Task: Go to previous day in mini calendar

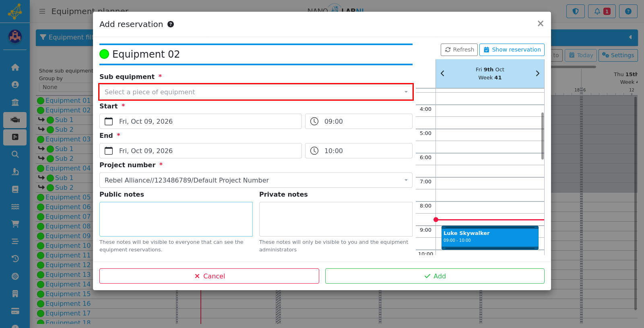Action: 442,73
